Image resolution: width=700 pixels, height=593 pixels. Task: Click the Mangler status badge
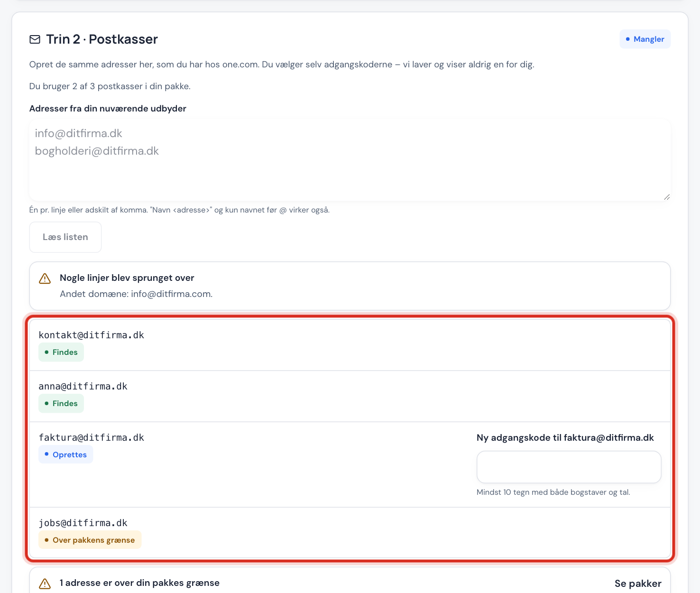pyautogui.click(x=645, y=39)
